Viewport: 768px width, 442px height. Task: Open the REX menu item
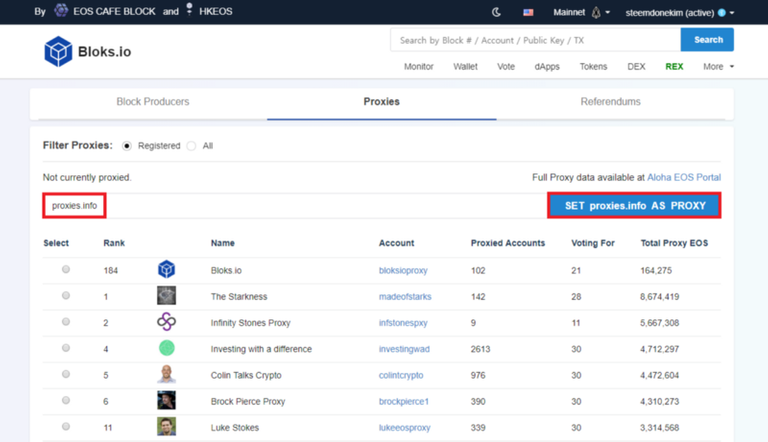(674, 67)
